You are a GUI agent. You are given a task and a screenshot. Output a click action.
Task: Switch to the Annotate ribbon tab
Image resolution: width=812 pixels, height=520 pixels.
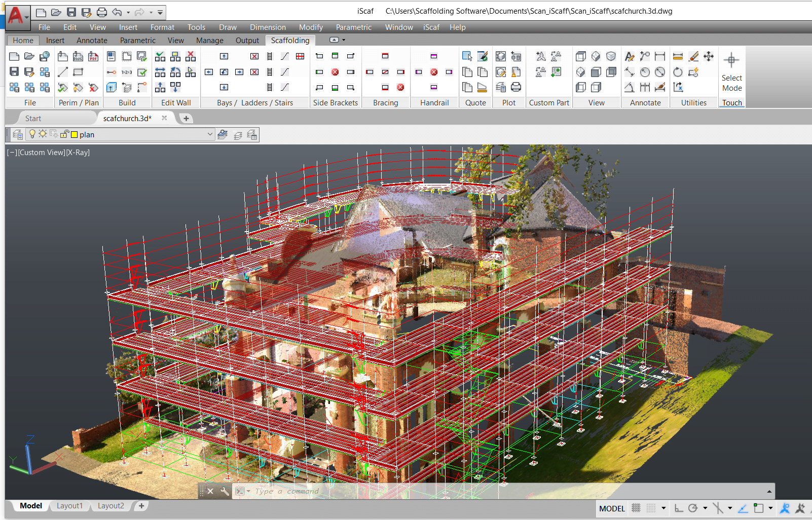tap(92, 41)
